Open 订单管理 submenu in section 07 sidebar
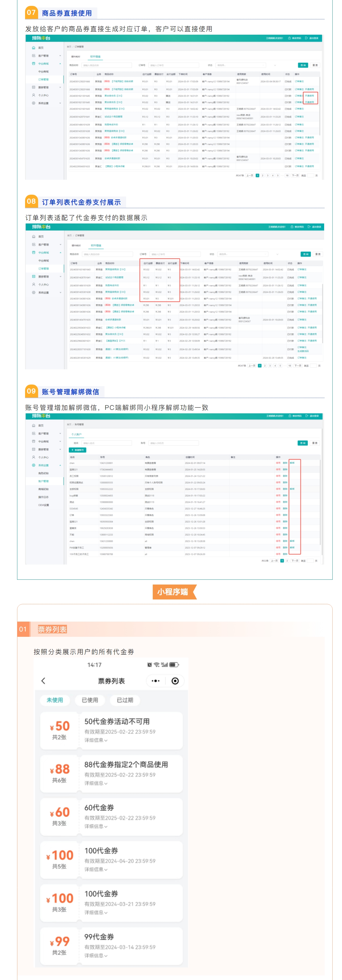 coord(43,79)
